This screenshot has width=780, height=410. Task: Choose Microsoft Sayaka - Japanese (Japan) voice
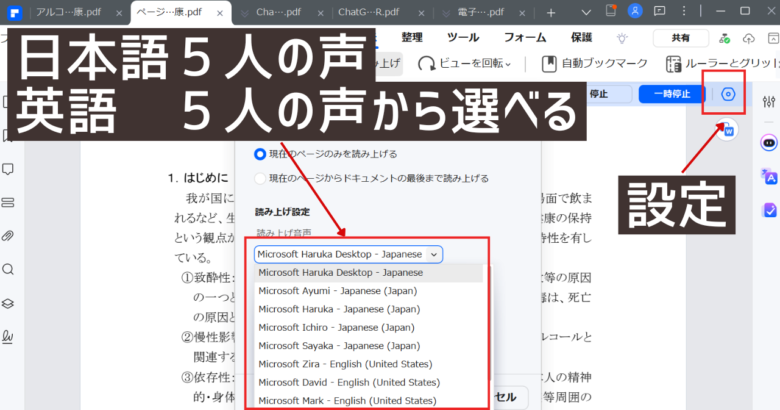[x=369, y=346]
